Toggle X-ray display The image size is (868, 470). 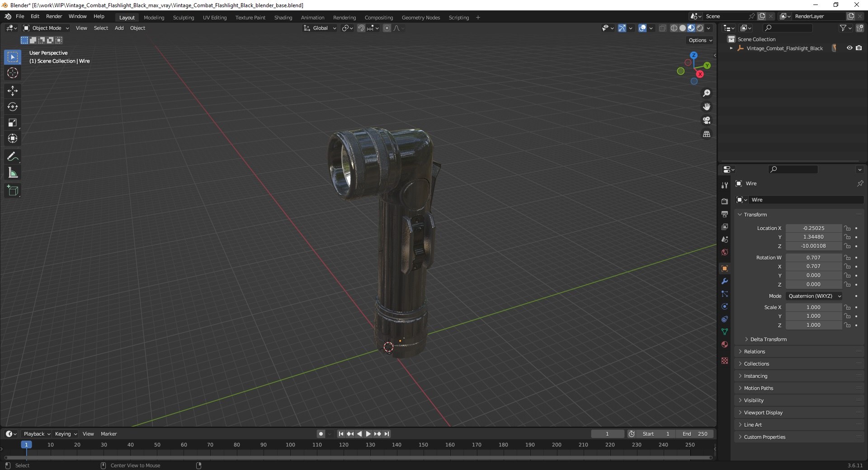click(x=663, y=28)
